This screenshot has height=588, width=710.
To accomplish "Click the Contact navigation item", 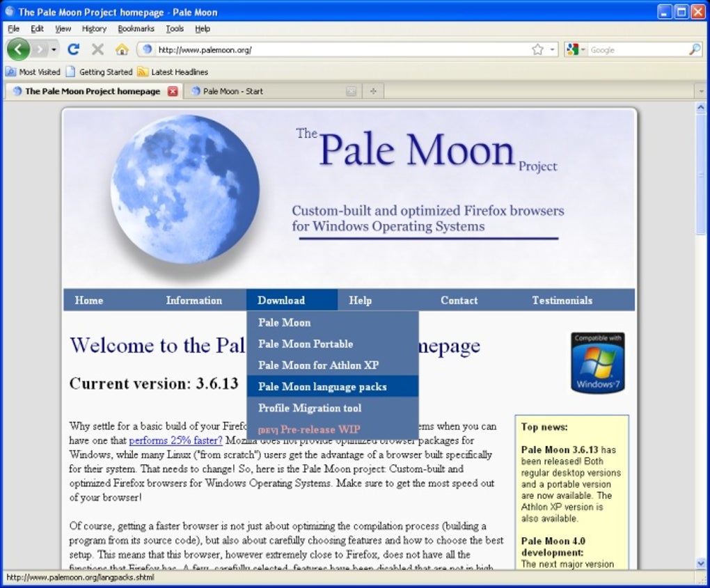I will click(x=459, y=300).
